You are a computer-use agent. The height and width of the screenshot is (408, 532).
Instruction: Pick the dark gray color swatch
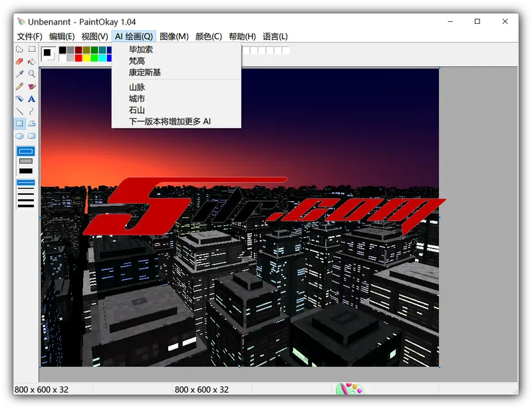point(70,51)
